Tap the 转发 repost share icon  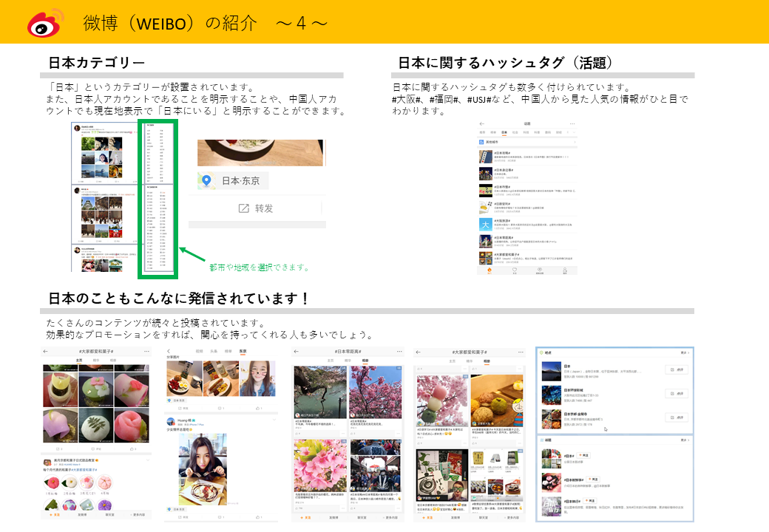point(243,208)
